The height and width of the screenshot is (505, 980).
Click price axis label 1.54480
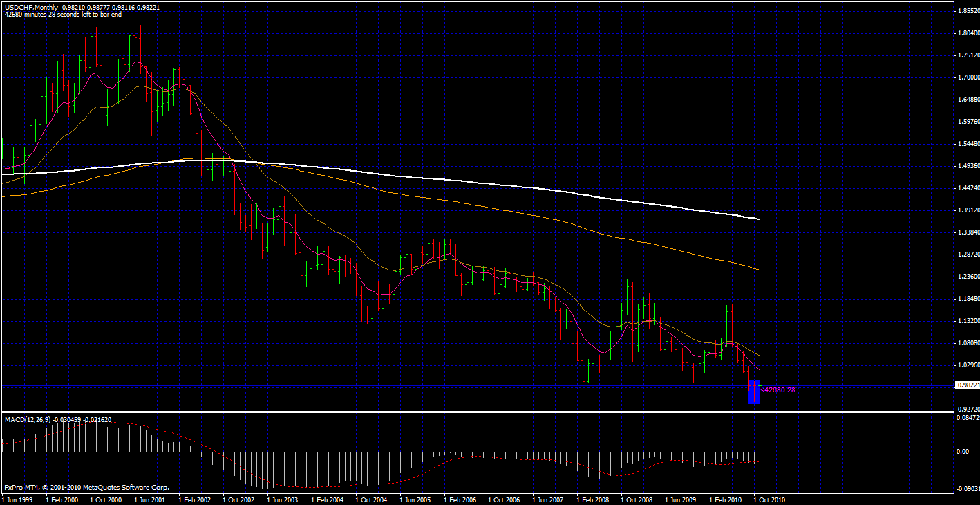point(968,144)
